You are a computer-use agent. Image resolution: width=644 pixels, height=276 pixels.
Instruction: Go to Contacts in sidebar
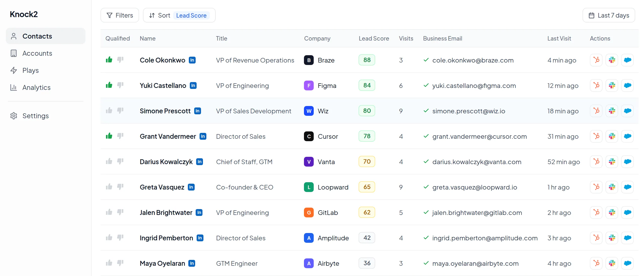click(x=46, y=36)
